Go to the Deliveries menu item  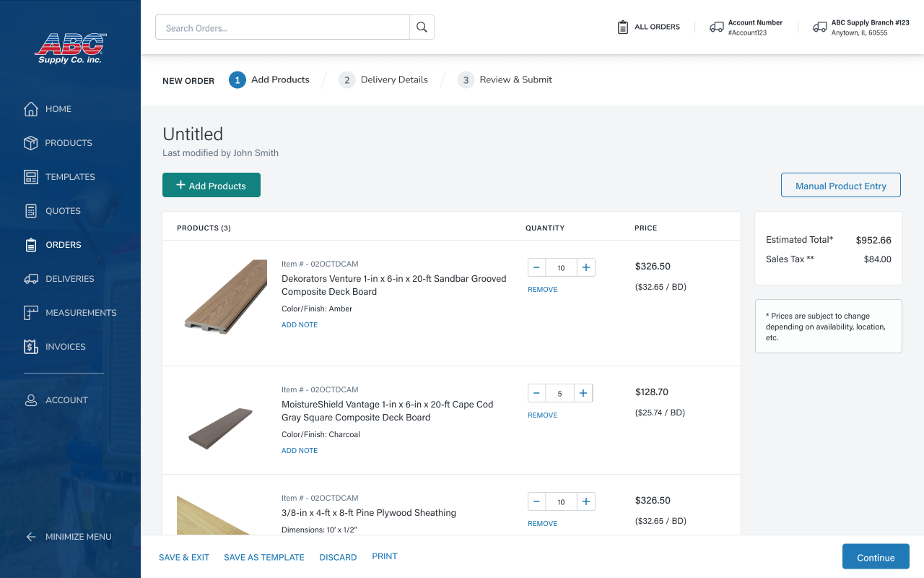click(x=69, y=279)
